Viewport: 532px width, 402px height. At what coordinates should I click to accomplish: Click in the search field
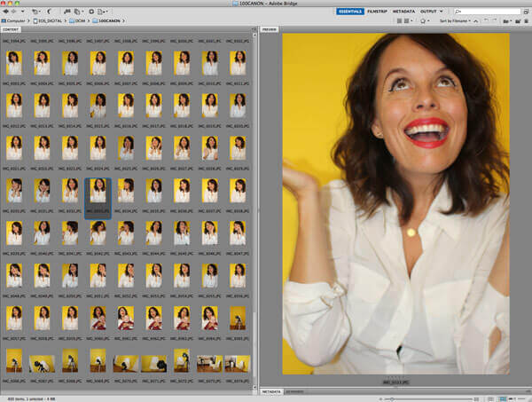point(487,12)
